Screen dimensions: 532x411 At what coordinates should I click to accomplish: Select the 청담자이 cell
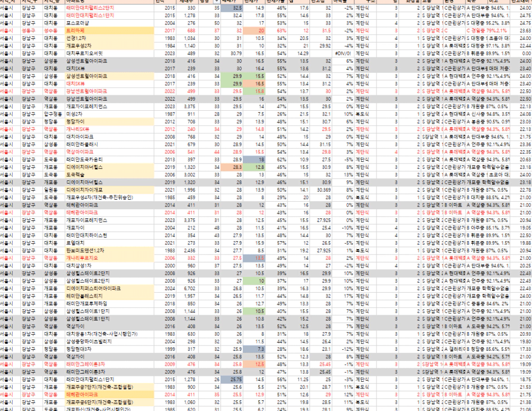[110, 121]
